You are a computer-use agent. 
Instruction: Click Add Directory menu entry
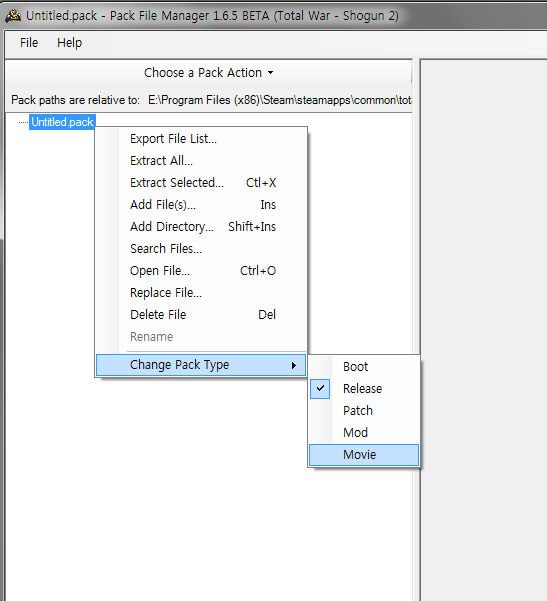[x=202, y=227]
